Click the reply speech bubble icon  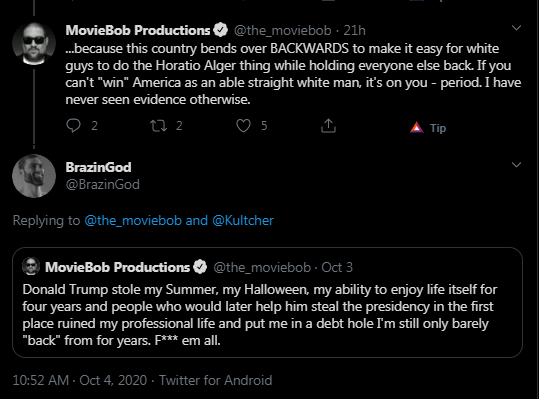pyautogui.click(x=73, y=125)
